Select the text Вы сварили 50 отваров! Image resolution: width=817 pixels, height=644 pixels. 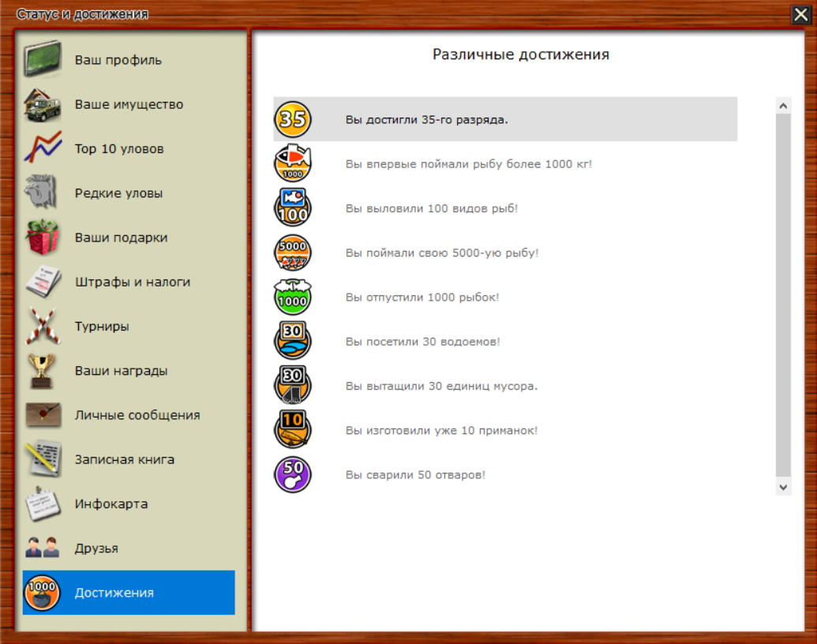(415, 475)
